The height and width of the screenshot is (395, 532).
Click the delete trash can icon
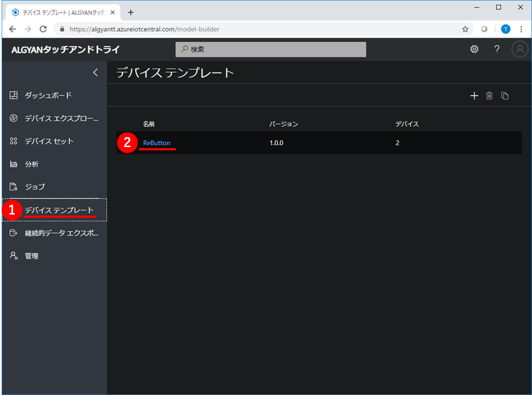point(489,95)
